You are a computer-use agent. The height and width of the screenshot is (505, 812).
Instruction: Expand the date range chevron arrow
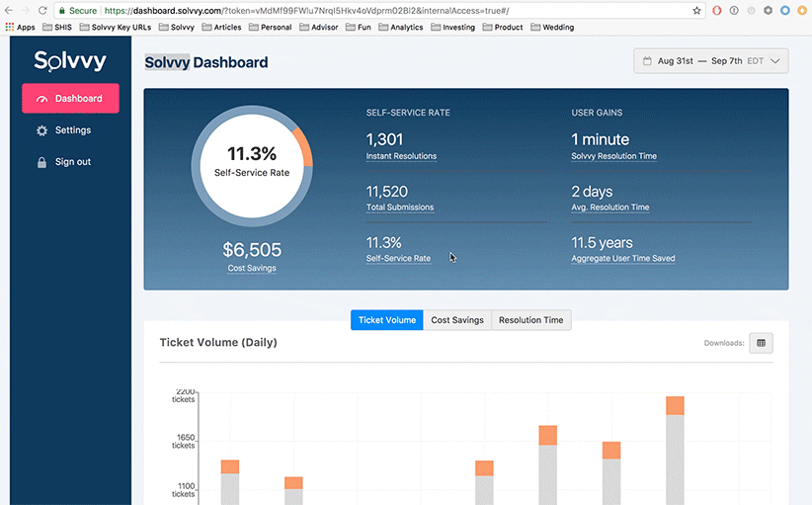tap(775, 61)
